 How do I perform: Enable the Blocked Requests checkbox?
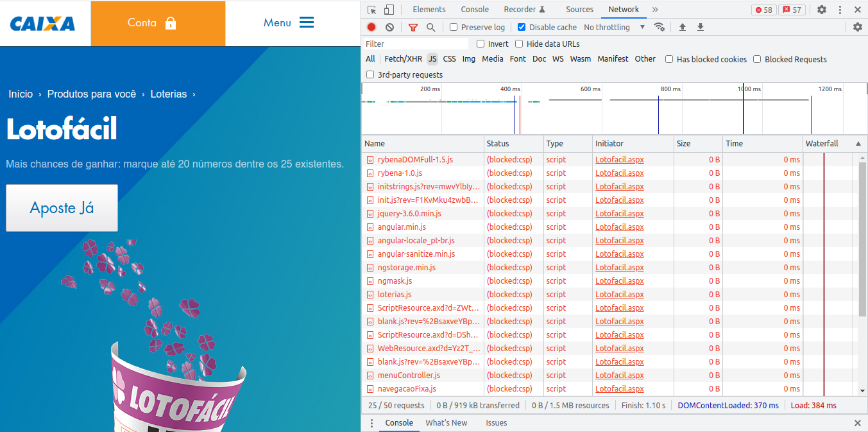tap(757, 59)
